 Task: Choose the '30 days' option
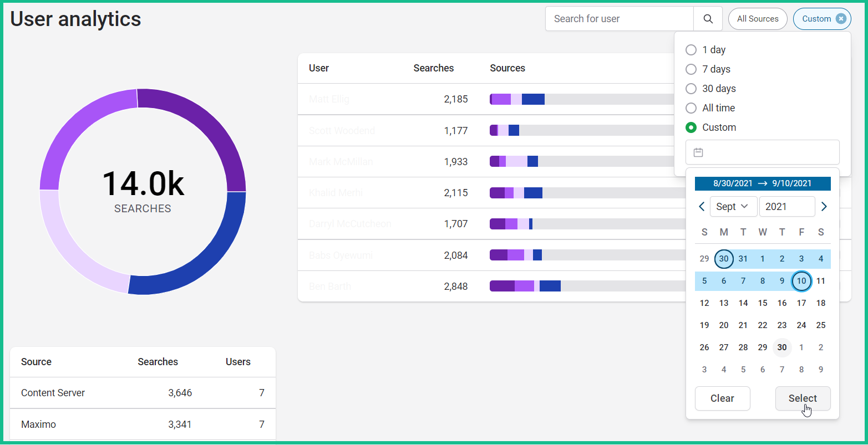coord(691,88)
